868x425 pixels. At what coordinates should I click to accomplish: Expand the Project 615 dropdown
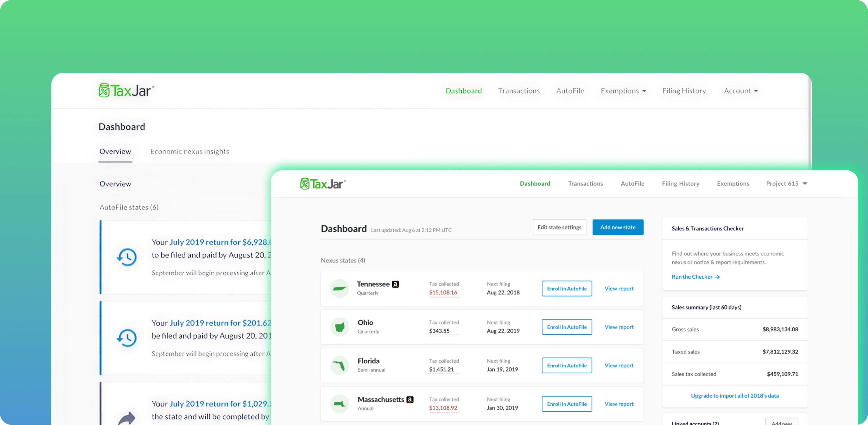point(786,184)
